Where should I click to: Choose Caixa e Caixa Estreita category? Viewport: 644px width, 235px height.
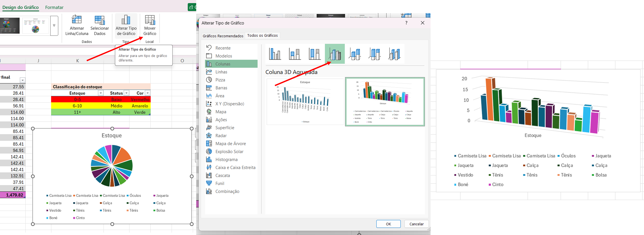pyautogui.click(x=231, y=168)
